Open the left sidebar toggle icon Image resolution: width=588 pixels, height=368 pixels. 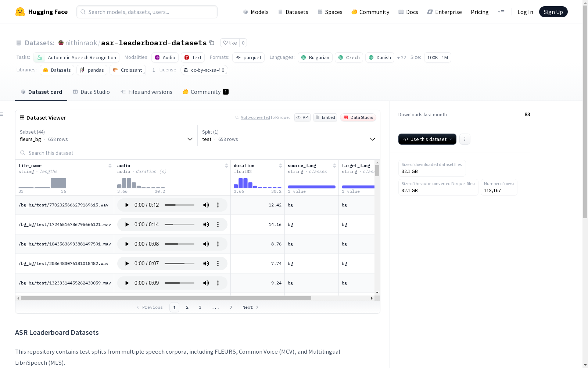click(1, 114)
